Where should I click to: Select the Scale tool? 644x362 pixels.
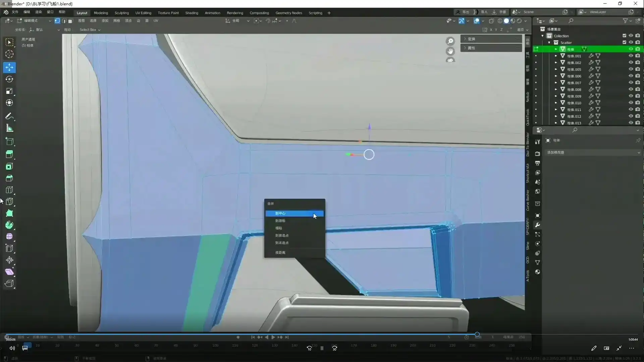[x=9, y=91]
